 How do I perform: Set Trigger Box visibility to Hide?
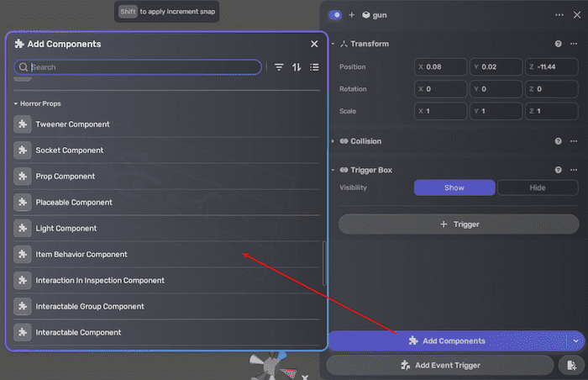[x=538, y=188]
